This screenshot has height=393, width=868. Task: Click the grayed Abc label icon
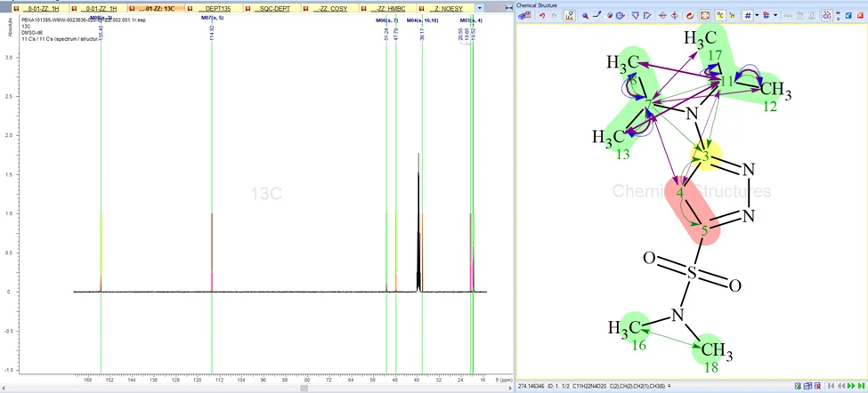(788, 15)
